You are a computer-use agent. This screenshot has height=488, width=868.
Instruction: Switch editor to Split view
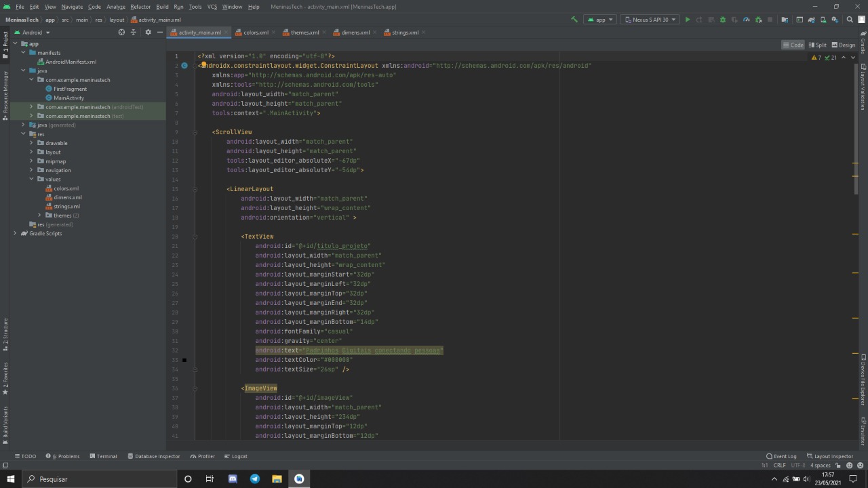point(816,45)
